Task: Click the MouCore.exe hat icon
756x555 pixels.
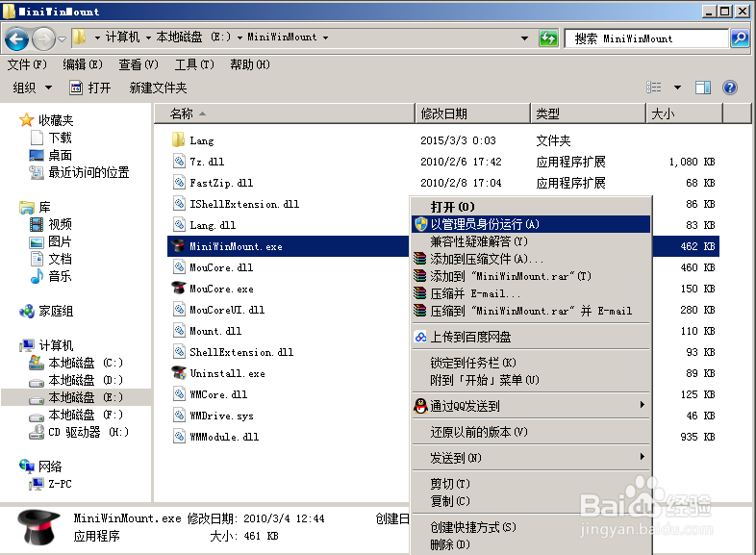Action: (179, 289)
